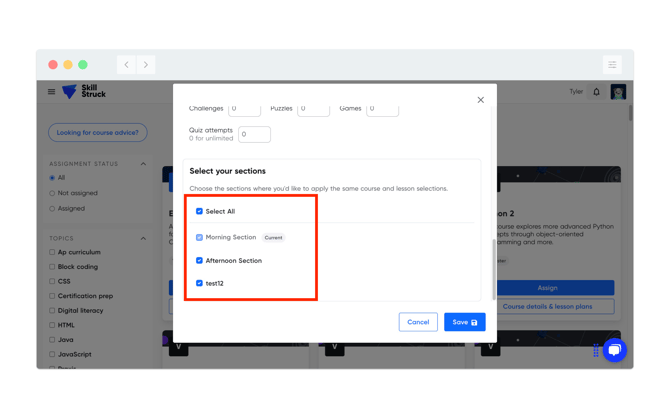670x418 pixels.
Task: Go forward with the browser forward arrow
Action: tap(146, 65)
